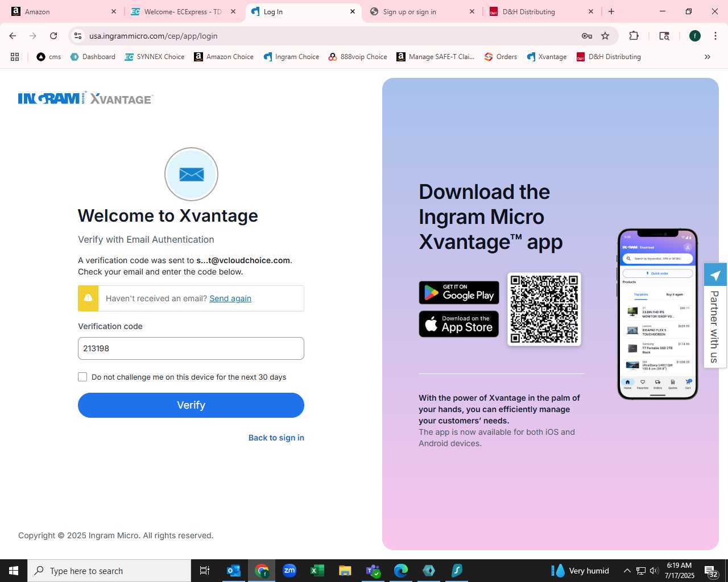
Task: Click the phone app preview image
Action: pos(657,314)
